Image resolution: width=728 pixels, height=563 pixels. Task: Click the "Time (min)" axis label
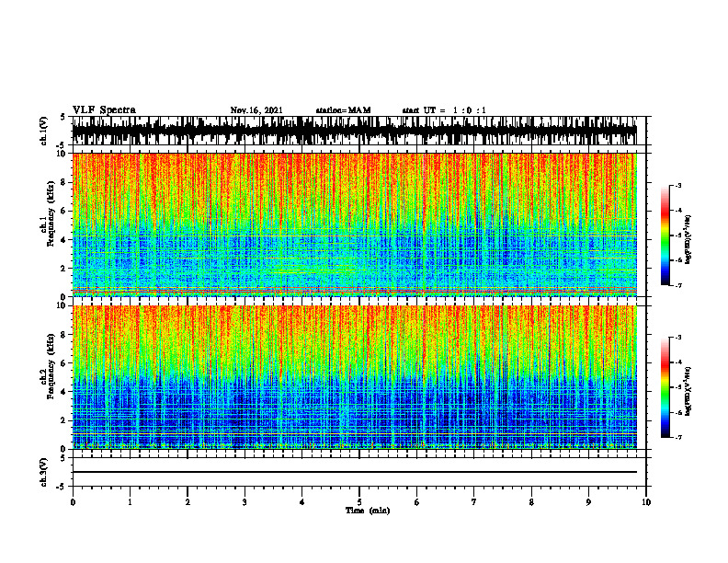pyautogui.click(x=368, y=511)
